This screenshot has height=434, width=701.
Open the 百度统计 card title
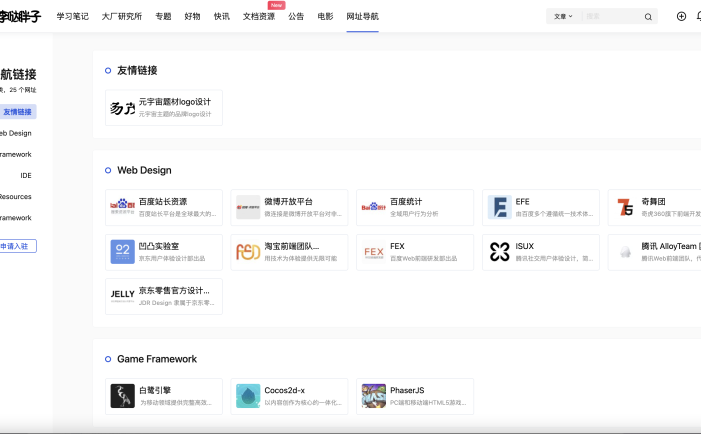coord(406,202)
